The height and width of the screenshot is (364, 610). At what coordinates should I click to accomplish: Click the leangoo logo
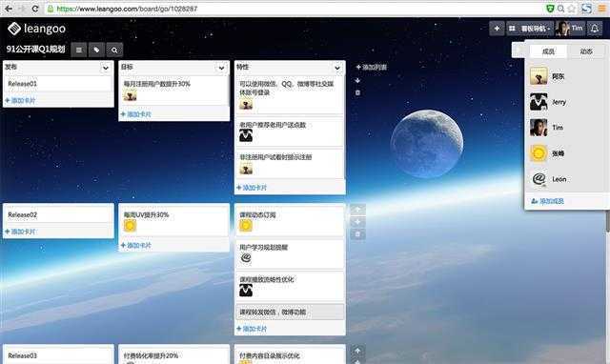point(36,29)
